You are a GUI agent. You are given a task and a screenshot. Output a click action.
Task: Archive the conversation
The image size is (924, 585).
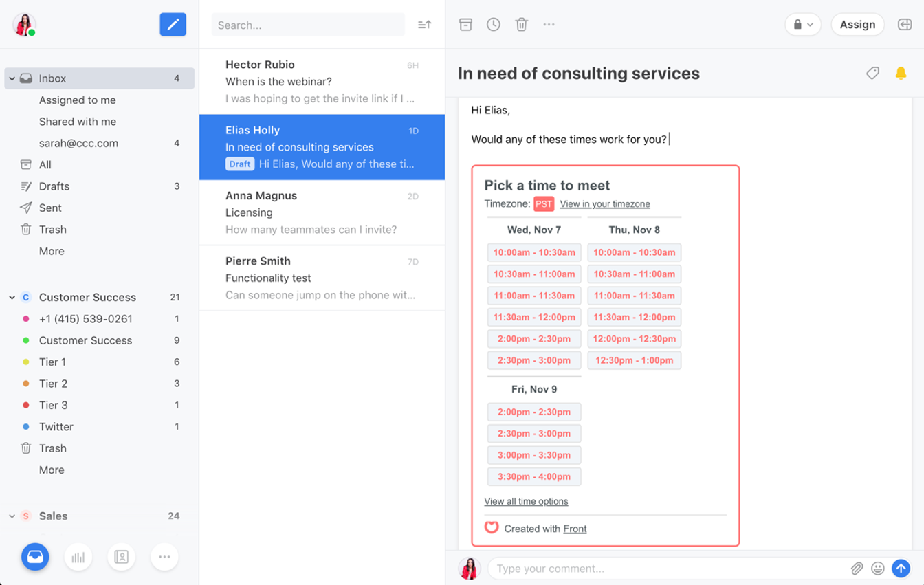point(466,24)
